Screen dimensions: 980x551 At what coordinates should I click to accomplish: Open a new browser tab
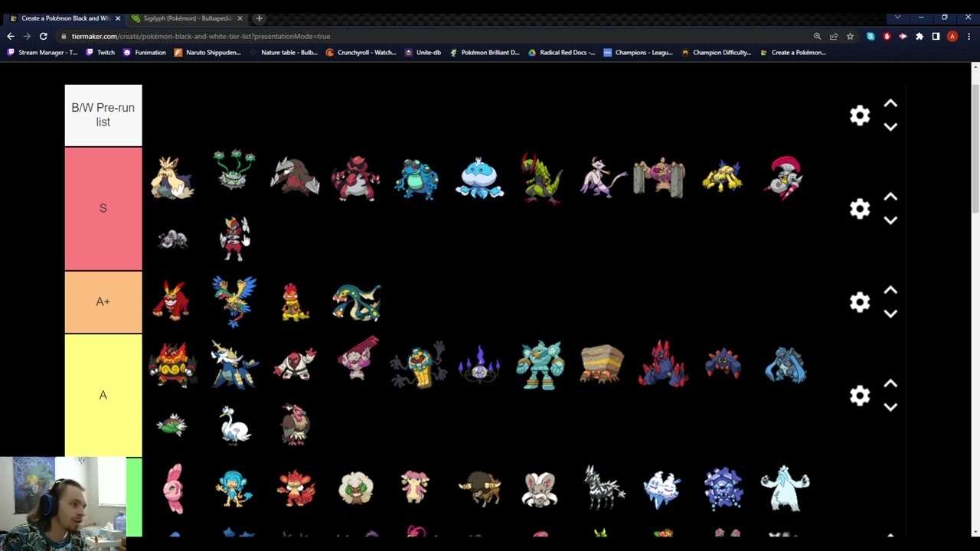click(259, 18)
